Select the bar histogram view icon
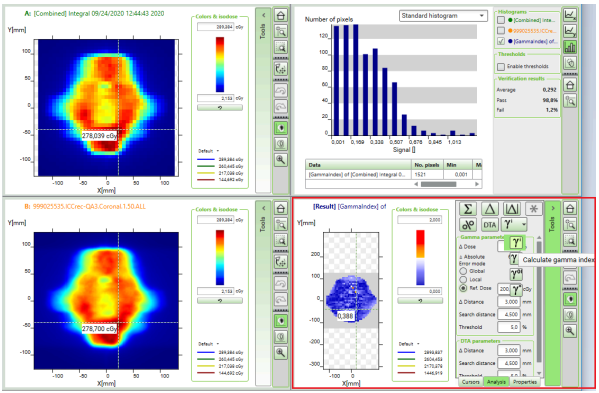The width and height of the screenshot is (599, 393). tap(570, 47)
